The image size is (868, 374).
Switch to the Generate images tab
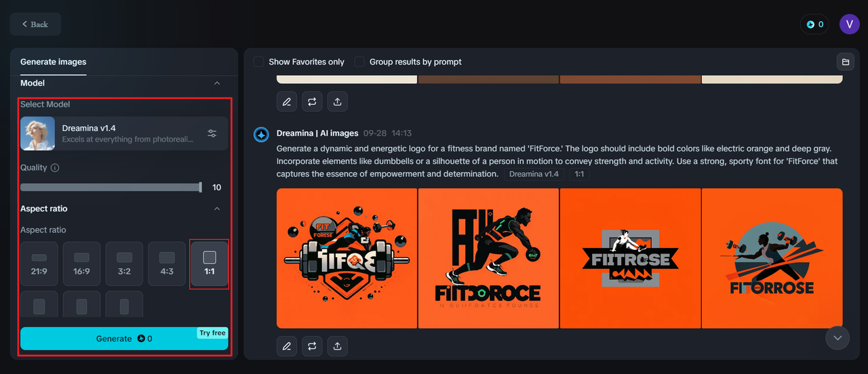pyautogui.click(x=54, y=62)
